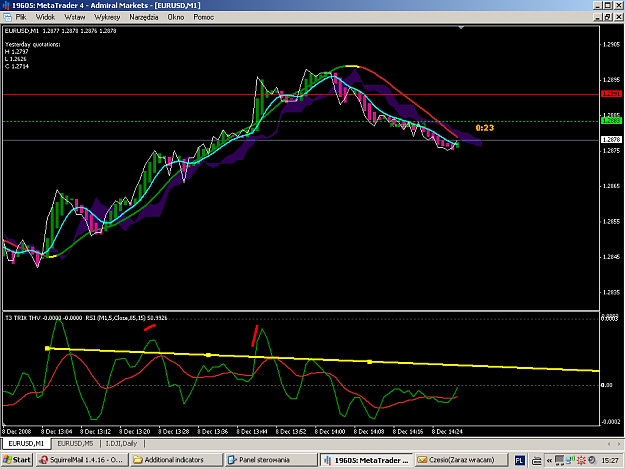The image size is (625, 469).
Task: Click the Yesterday quotations text block
Action: click(x=32, y=55)
